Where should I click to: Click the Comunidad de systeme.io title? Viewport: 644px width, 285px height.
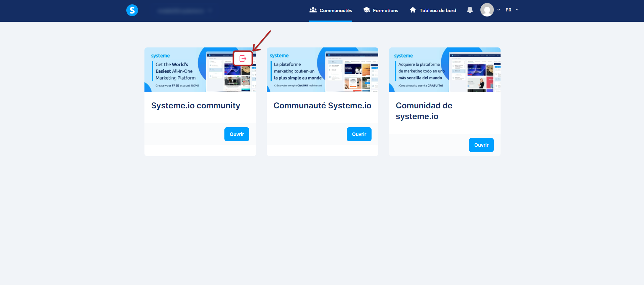coord(424,111)
